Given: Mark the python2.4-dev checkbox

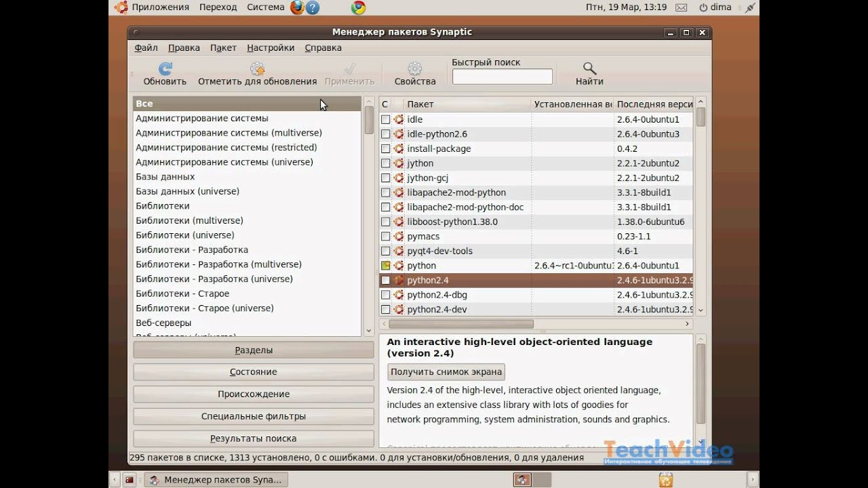Looking at the screenshot, I should pos(385,310).
